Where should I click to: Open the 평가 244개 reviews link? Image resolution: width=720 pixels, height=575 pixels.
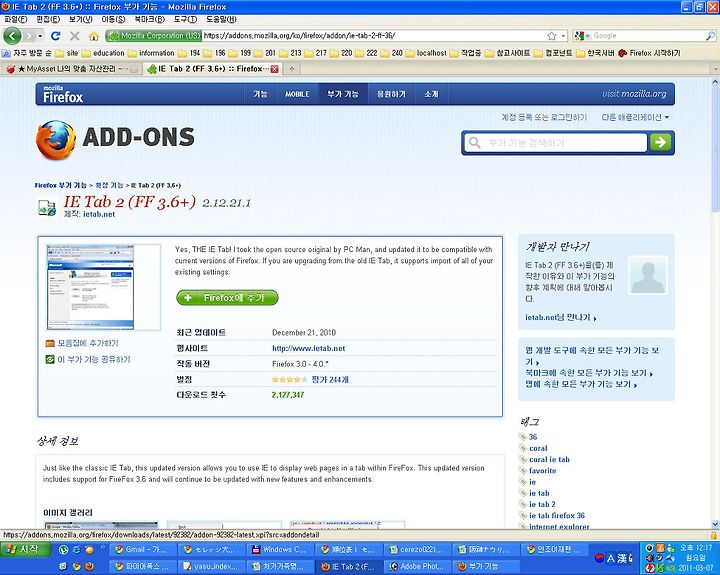[330, 379]
